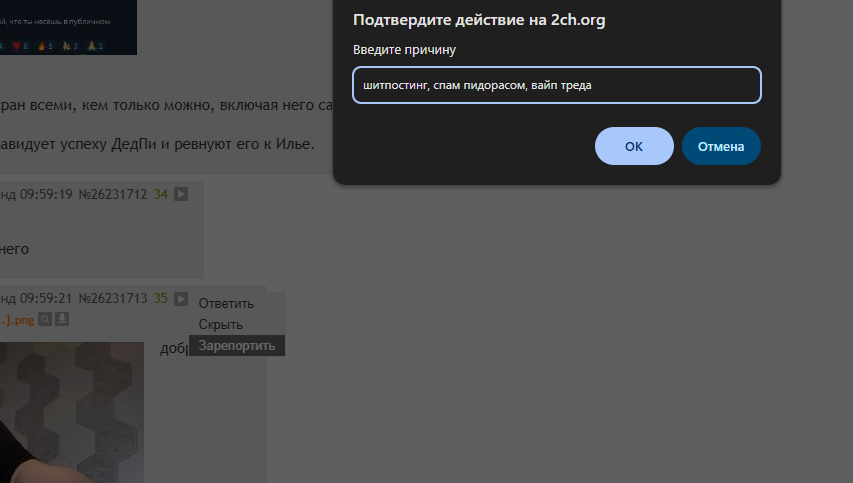Open post number №26231712 link
Image resolution: width=853 pixels, height=483 pixels.
point(113,194)
